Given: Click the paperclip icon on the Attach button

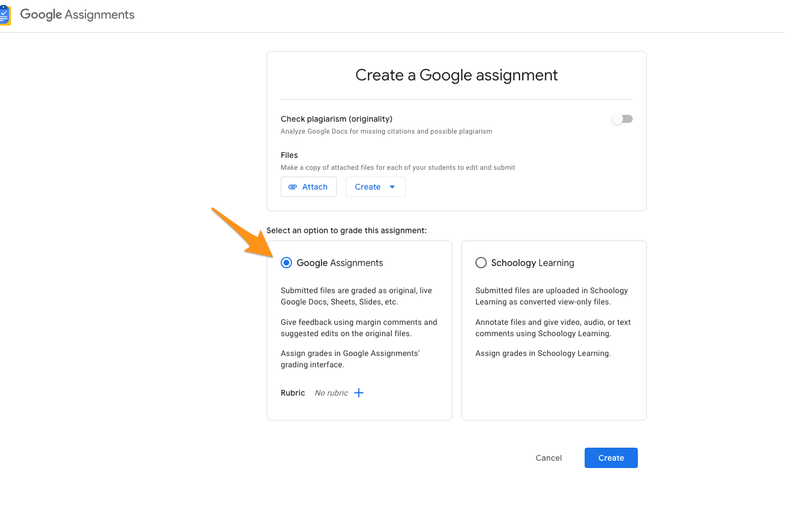Looking at the screenshot, I should click(293, 187).
